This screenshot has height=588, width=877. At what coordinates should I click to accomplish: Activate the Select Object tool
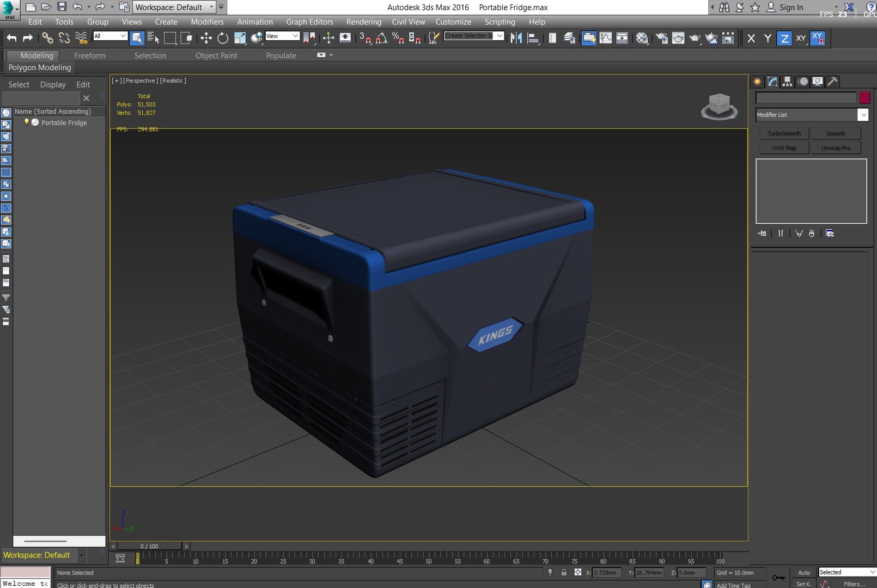(x=137, y=38)
